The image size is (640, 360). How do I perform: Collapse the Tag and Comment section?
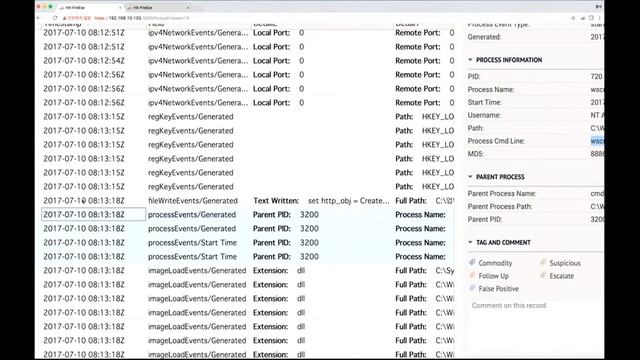(470, 242)
